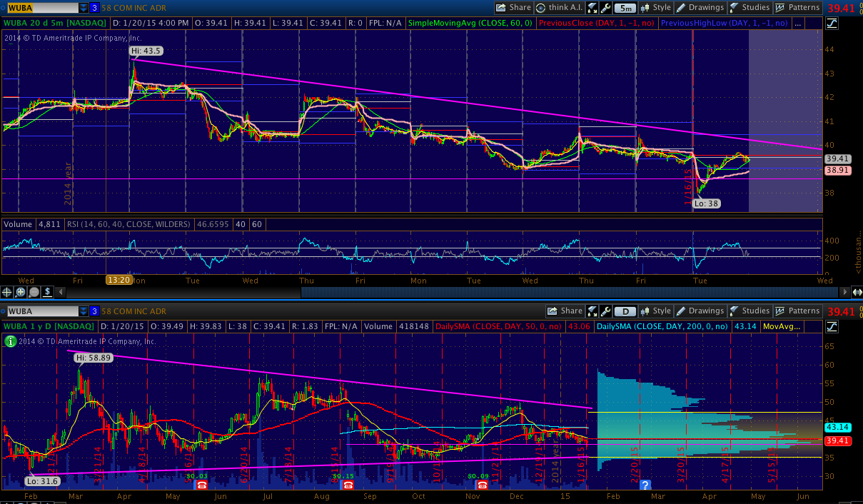Open the D timeframe selector on lower chart
Image resolution: width=863 pixels, height=504 pixels.
(625, 311)
